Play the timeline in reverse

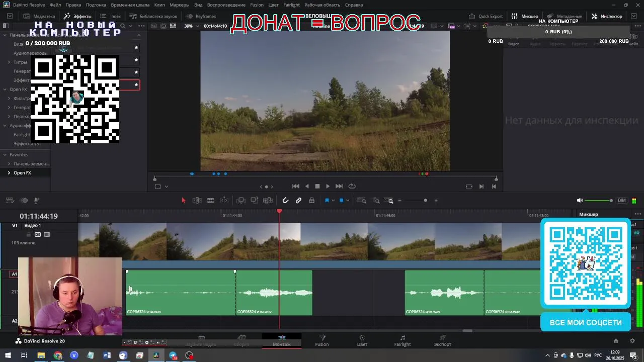point(307,186)
